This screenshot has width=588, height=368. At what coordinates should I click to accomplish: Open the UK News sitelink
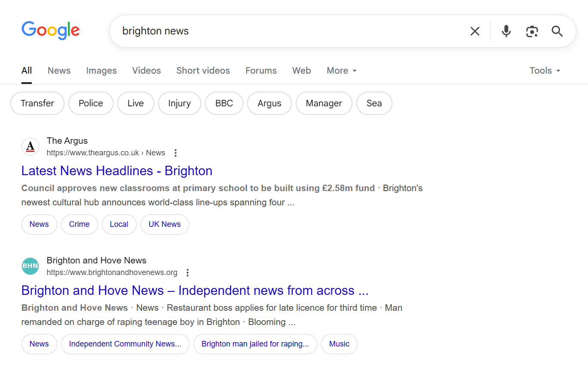tap(165, 224)
